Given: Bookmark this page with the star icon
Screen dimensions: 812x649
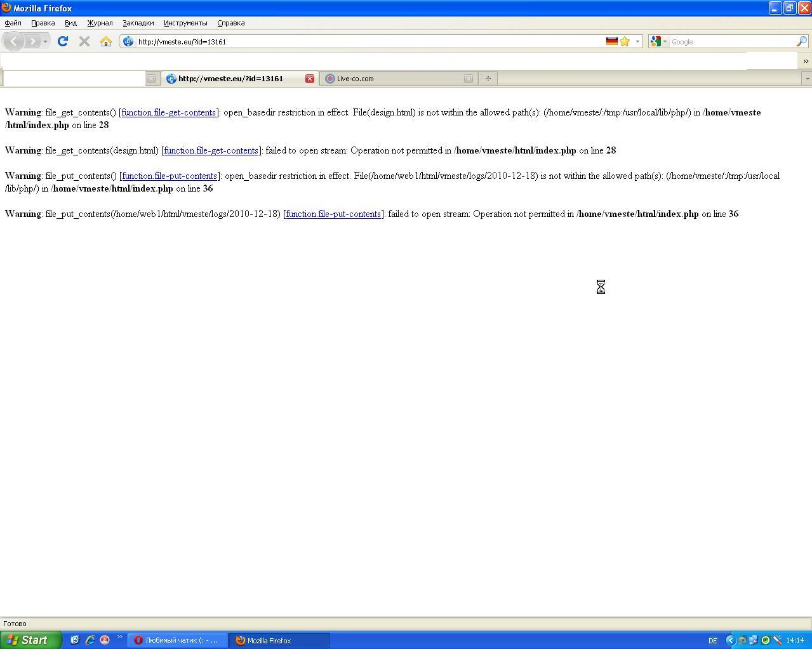Looking at the screenshot, I should coord(625,41).
